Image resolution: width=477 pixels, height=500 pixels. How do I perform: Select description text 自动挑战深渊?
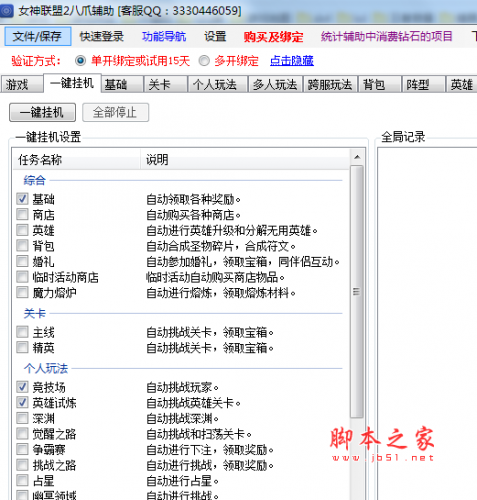coord(182,419)
